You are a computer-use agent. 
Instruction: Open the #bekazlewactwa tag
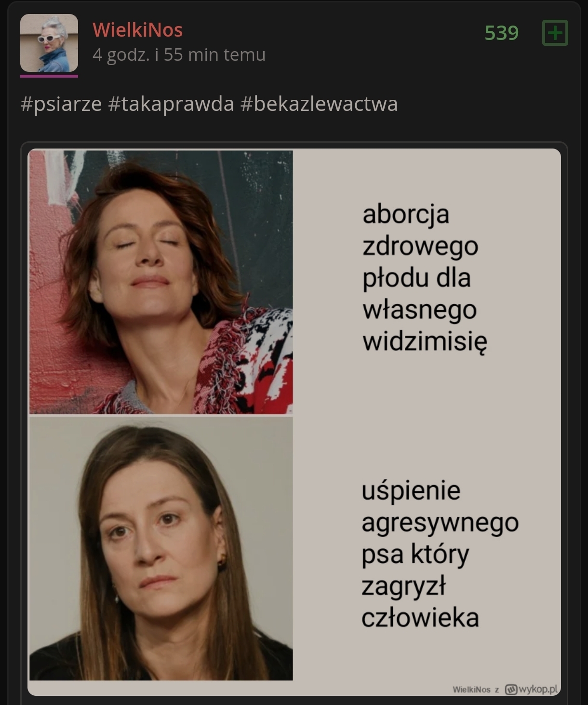point(319,104)
